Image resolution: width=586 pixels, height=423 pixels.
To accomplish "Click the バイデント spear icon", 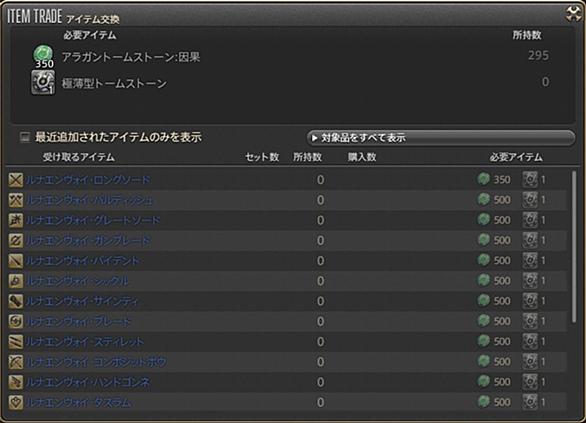I will pos(16,260).
